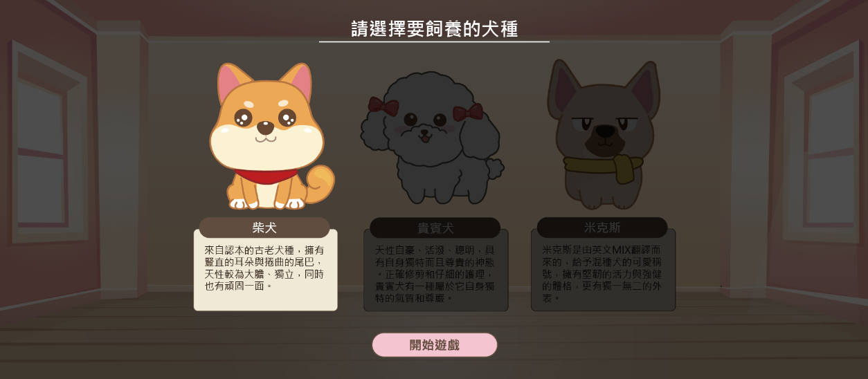The height and width of the screenshot is (379, 868).
Task: Open the 貴賓犬 description card
Action: [436, 270]
